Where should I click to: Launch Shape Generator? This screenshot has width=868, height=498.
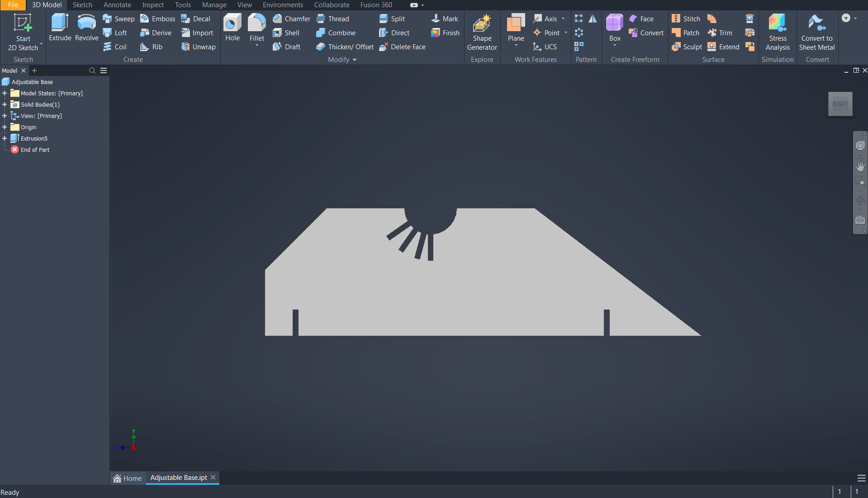(482, 32)
